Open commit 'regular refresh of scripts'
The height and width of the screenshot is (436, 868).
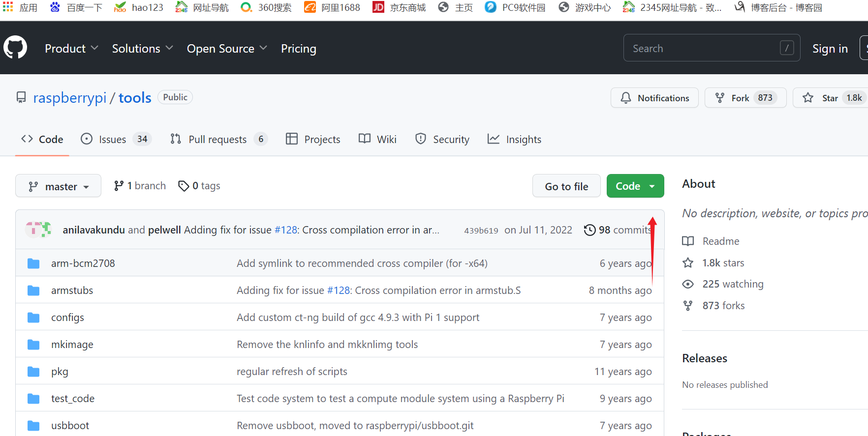click(292, 371)
